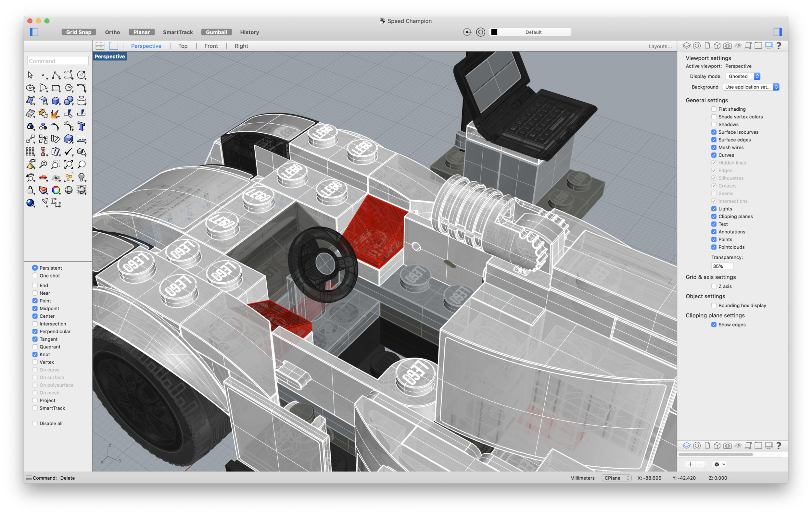The image size is (812, 515).
Task: Open the gear actions dropdown
Action: click(x=720, y=464)
